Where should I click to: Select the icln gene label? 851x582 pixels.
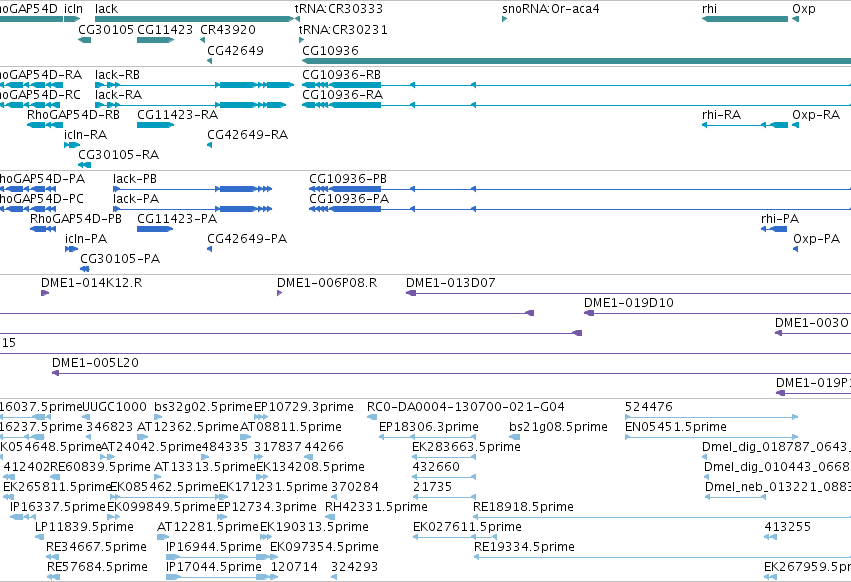[73, 9]
